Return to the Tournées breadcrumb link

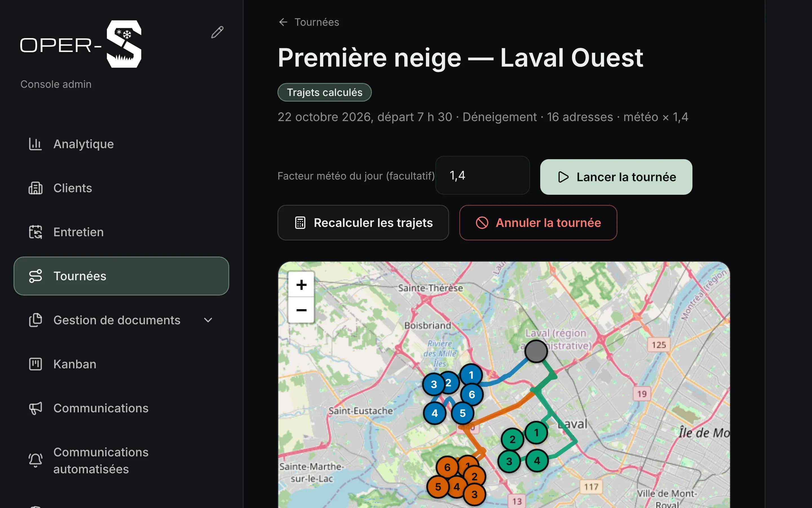(316, 22)
